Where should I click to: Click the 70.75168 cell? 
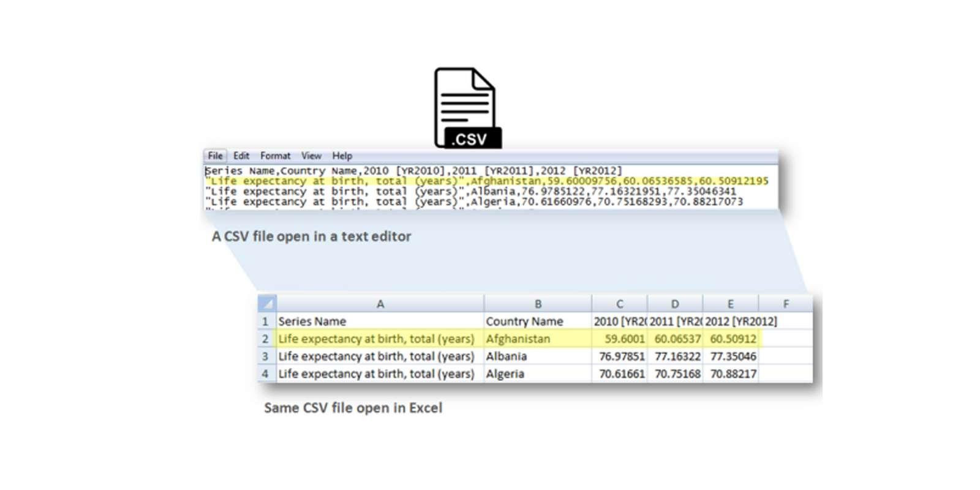(675, 374)
